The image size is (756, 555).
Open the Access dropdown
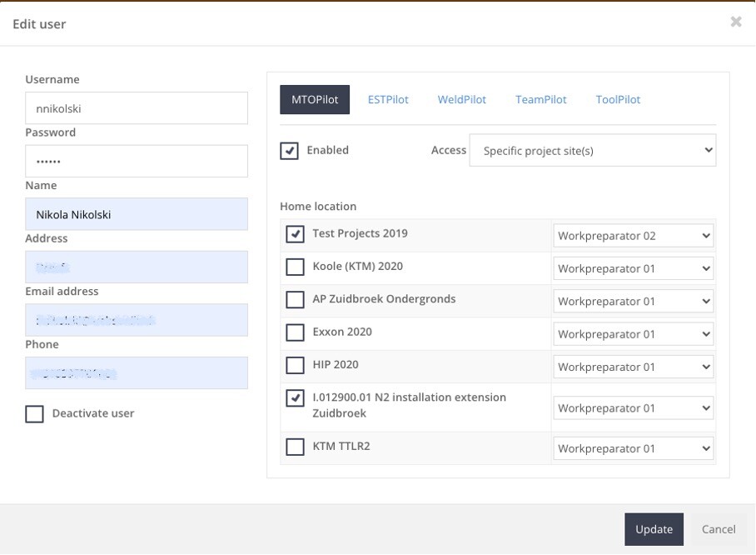(x=592, y=151)
